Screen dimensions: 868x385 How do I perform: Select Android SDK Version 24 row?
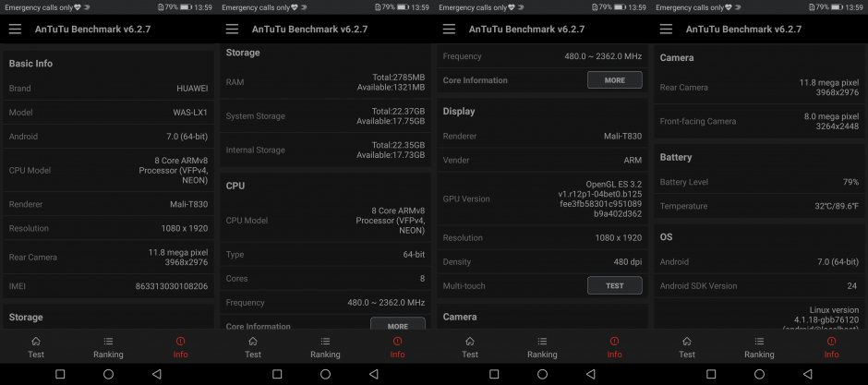coord(759,286)
